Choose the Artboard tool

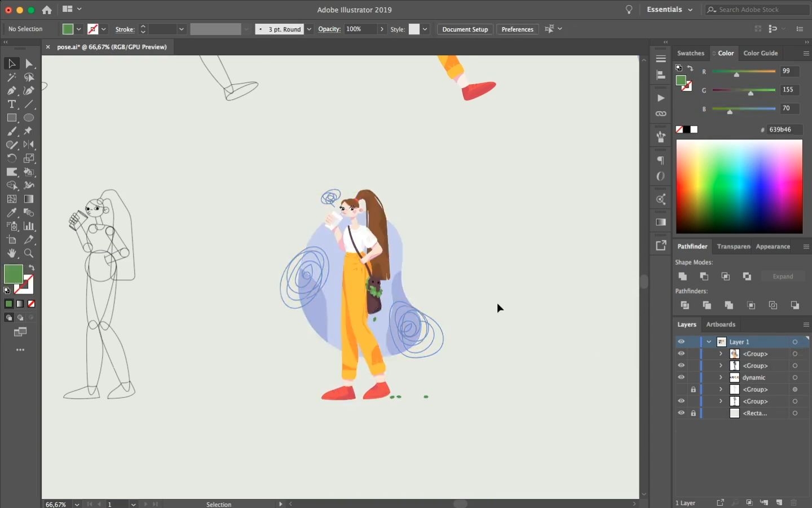coord(11,240)
